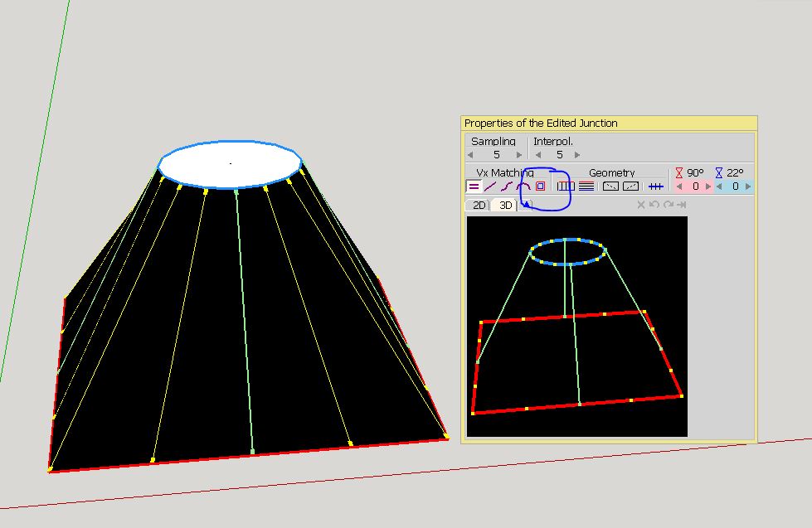This screenshot has height=528, width=812.
Task: Switch to the 3D tab
Action: click(504, 205)
